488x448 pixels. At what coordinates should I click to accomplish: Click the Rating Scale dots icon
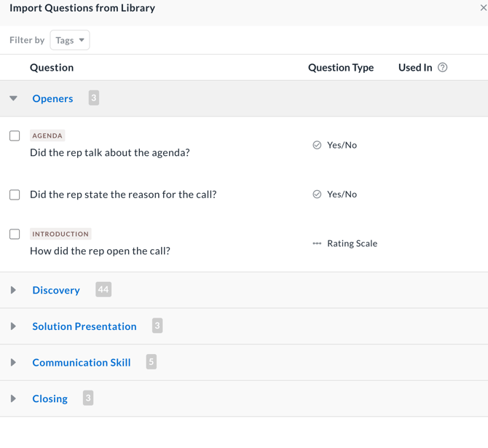tap(317, 243)
